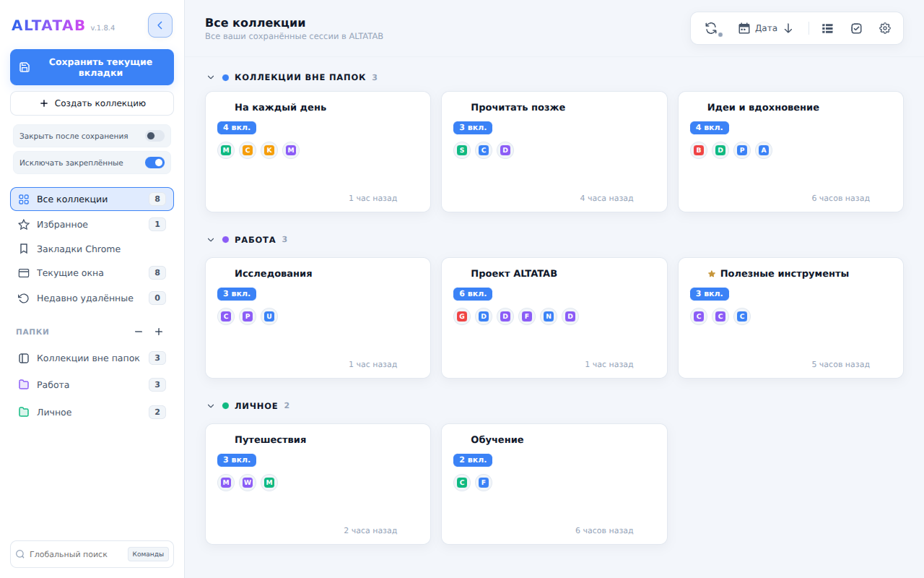The height and width of the screenshot is (578, 924).
Task: Click Сохранить текущие вкладки button
Action: pyautogui.click(x=92, y=67)
